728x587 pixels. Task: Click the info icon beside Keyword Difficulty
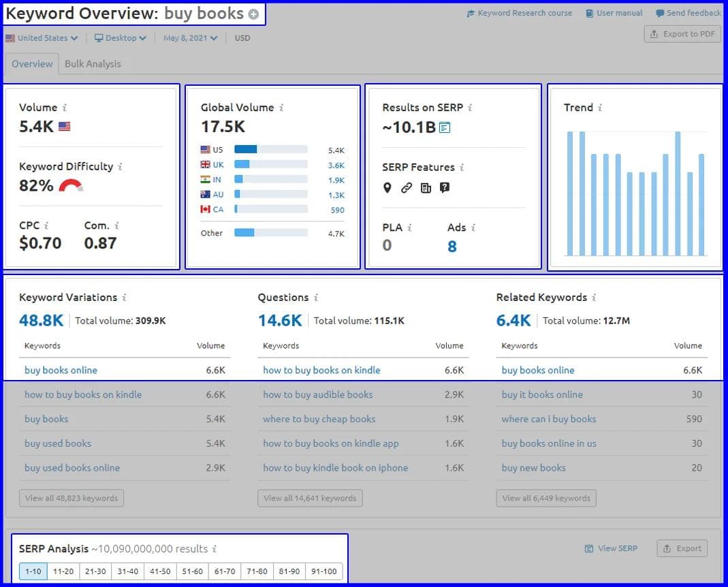pos(121,167)
